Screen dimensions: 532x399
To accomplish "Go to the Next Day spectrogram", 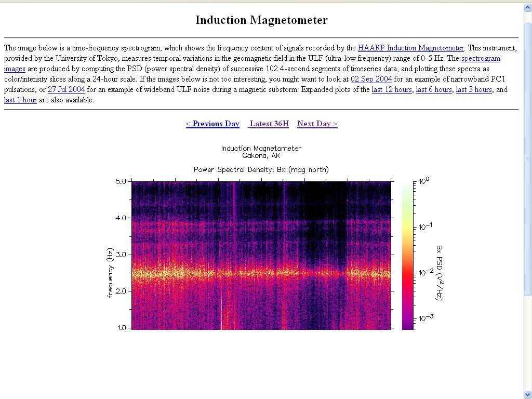I will coord(317,124).
